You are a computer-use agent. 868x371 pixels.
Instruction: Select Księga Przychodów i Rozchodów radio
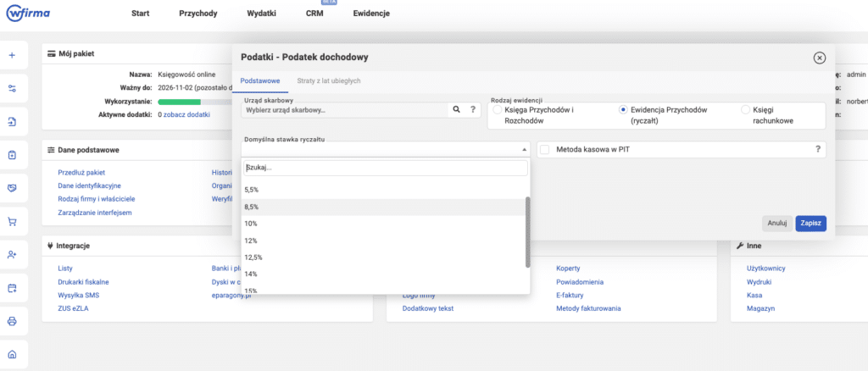point(498,110)
